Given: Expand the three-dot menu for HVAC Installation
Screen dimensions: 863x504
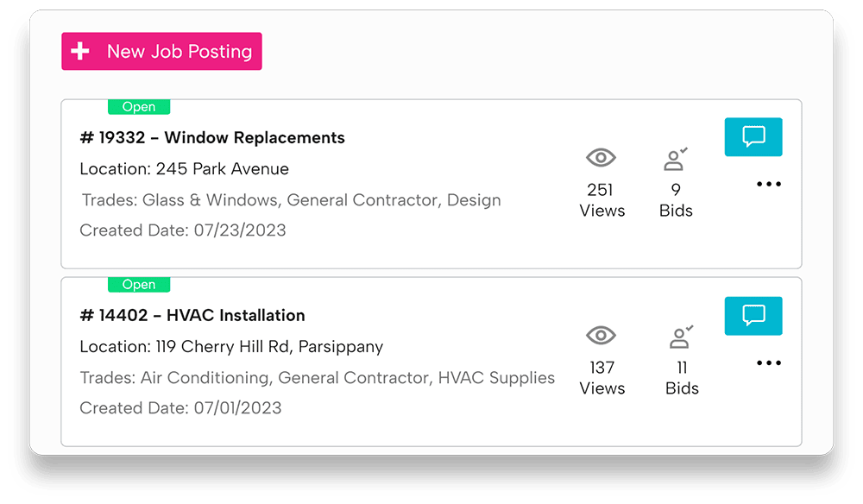Looking at the screenshot, I should coord(768,363).
